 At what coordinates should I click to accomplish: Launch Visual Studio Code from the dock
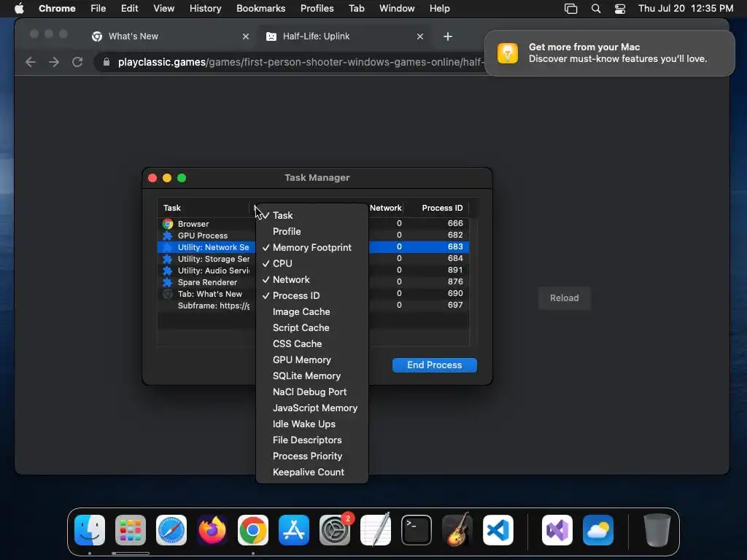498,530
